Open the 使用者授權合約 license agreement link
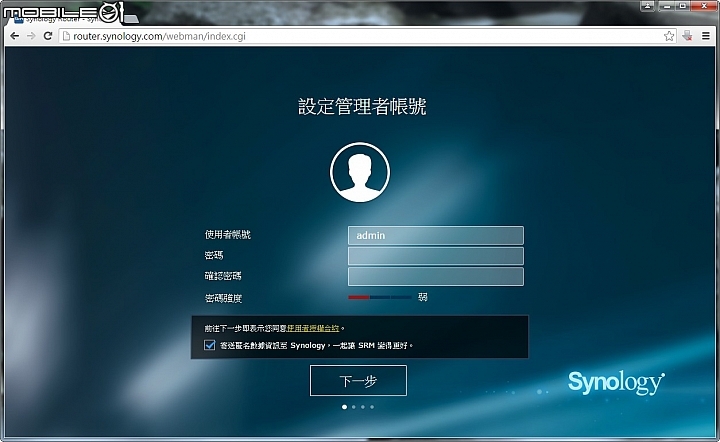Screen dimensions: 720x442 pos(313,328)
